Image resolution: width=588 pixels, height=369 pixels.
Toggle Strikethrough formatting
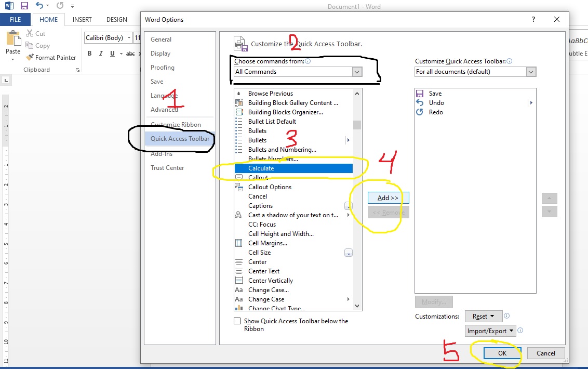click(x=130, y=54)
